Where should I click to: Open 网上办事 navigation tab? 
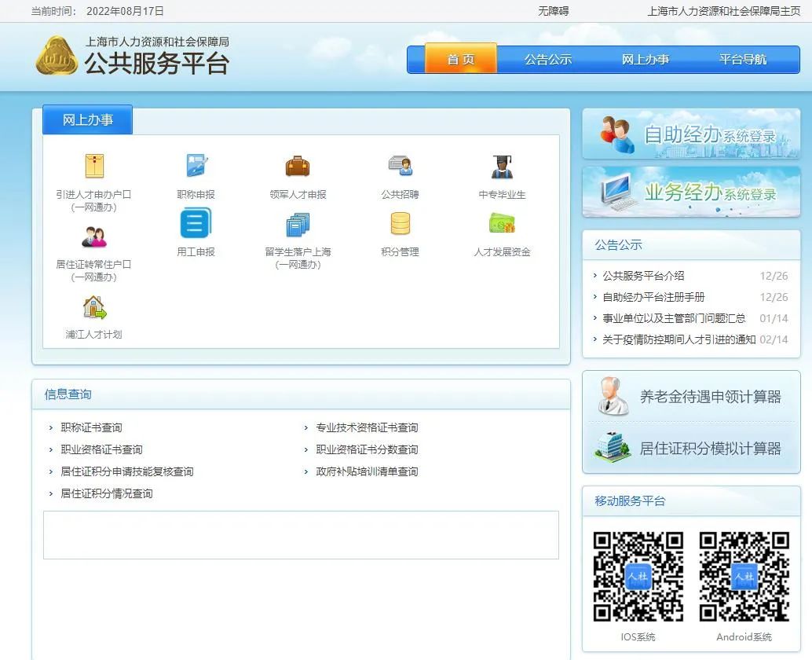pyautogui.click(x=646, y=60)
